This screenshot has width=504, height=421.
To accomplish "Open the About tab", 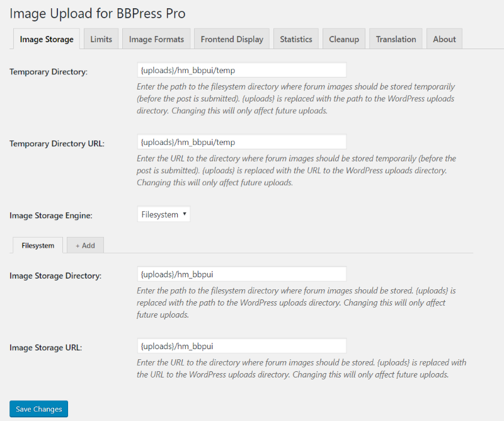I will (x=445, y=39).
